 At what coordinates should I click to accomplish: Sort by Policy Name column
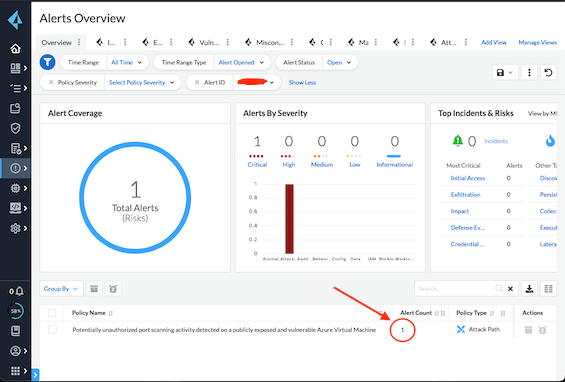(110, 313)
